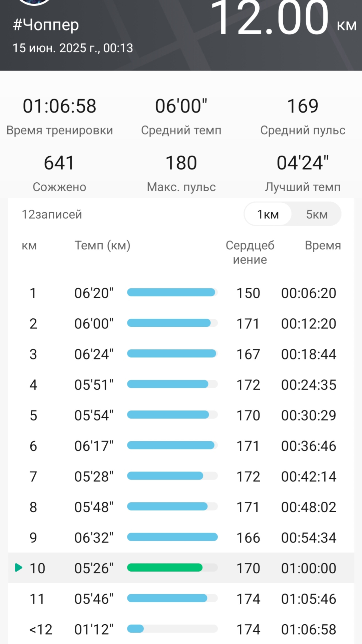Tap the Темп (км) column header
Image resolution: width=362 pixels, height=644 pixels.
102,245
